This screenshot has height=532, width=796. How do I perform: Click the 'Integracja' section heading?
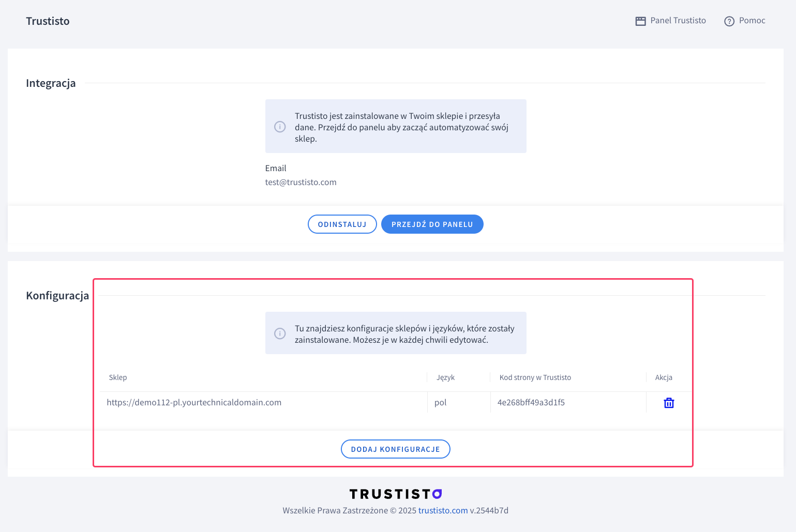pyautogui.click(x=51, y=83)
